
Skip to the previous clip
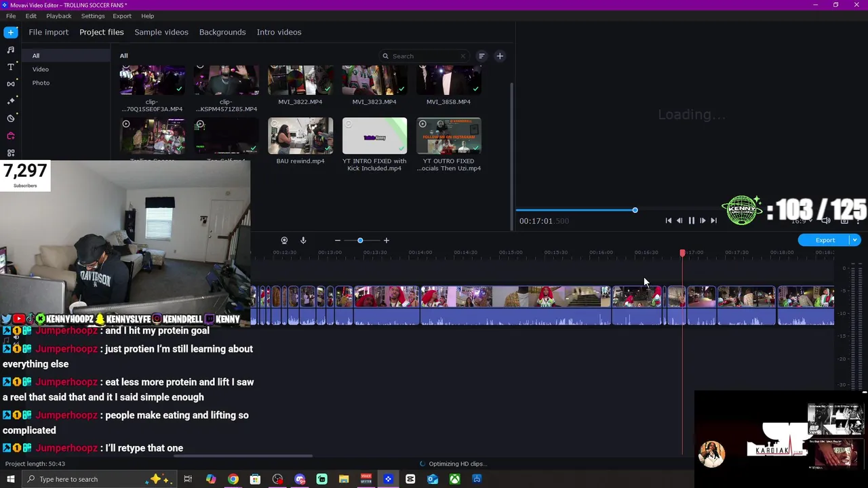[x=668, y=220]
